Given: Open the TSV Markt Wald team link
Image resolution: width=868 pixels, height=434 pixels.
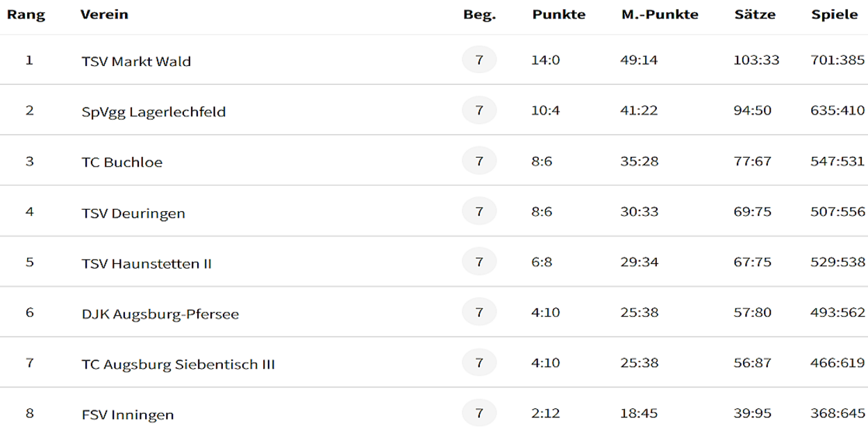Looking at the screenshot, I should point(136,61).
